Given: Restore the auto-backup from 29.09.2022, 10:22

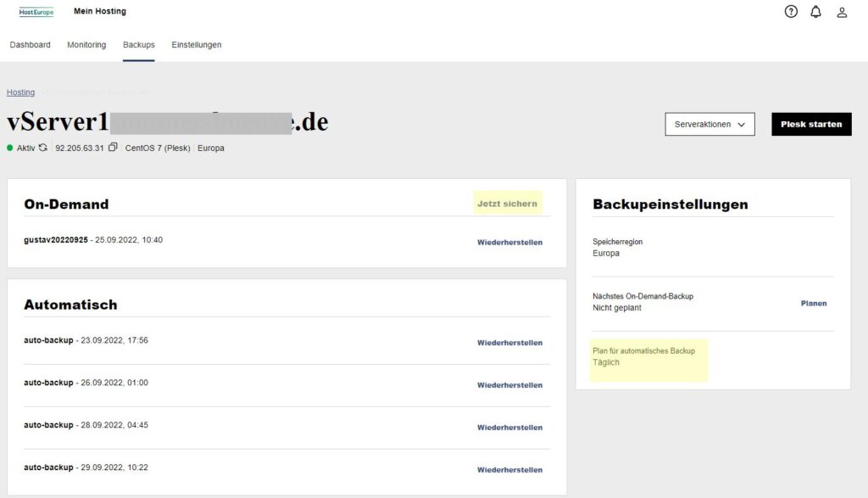Looking at the screenshot, I should point(509,470).
